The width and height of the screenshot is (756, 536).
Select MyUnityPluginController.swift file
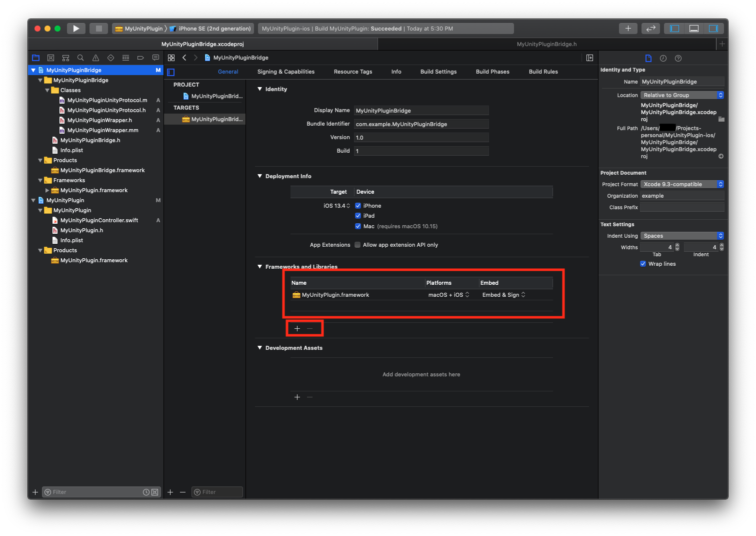click(99, 220)
